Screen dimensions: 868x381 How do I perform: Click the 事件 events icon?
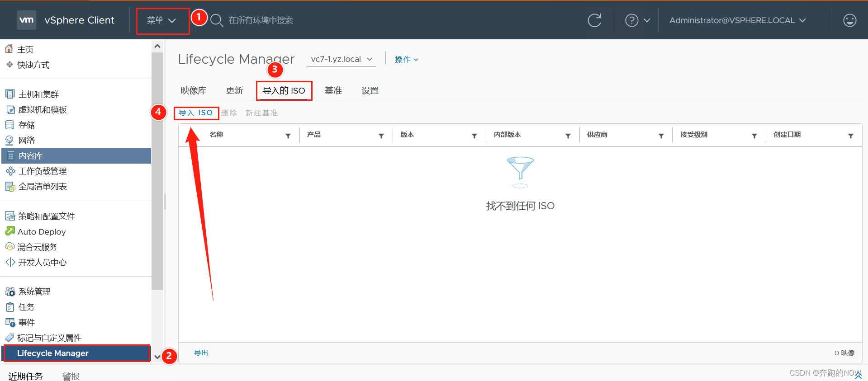pos(10,322)
